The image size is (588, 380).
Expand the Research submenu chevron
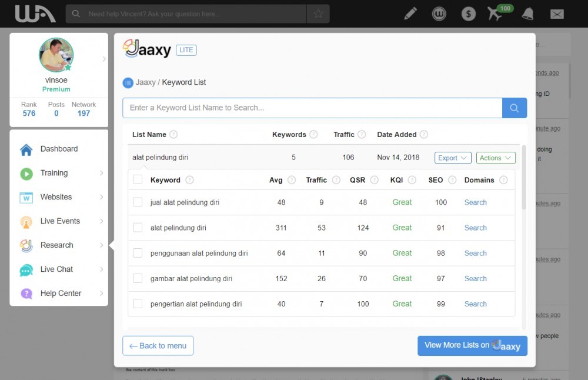pyautogui.click(x=101, y=245)
